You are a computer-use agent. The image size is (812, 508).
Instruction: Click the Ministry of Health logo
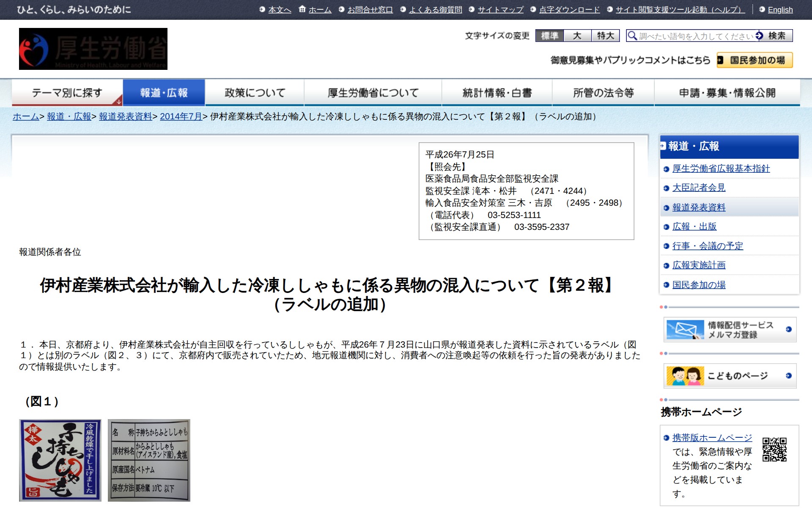93,49
